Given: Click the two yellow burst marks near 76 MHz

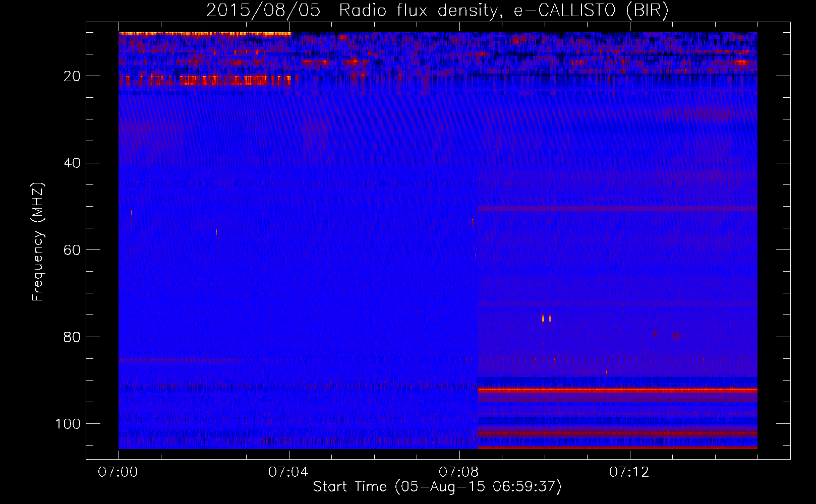Looking at the screenshot, I should [x=546, y=318].
